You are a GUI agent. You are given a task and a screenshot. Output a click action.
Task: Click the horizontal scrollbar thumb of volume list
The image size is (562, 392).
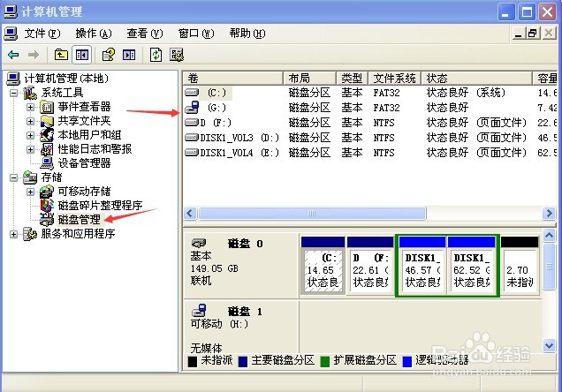click(312, 214)
